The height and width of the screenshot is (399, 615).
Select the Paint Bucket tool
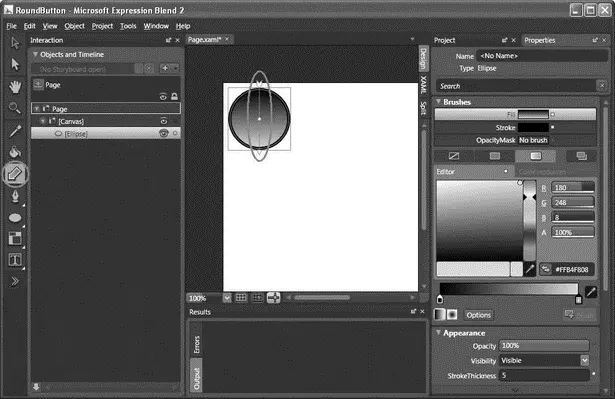click(15, 152)
